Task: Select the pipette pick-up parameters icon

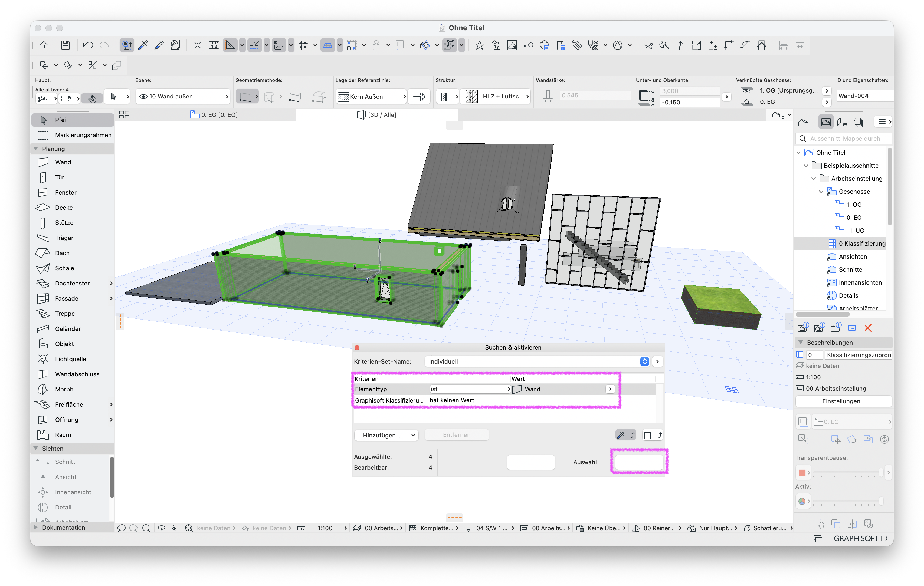Action: point(143,45)
